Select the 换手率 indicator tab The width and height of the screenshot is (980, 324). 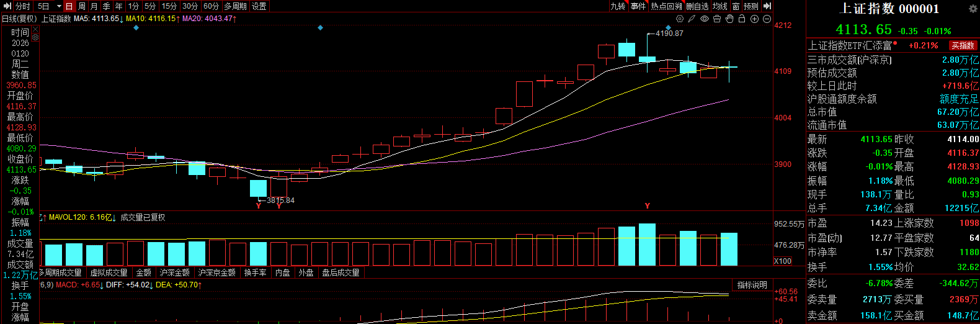coord(255,272)
